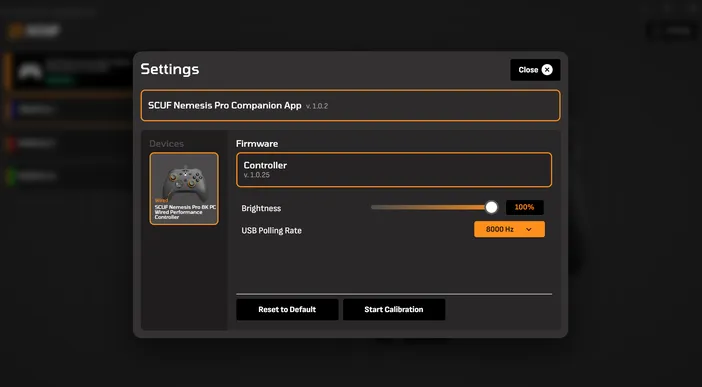This screenshot has height=387, width=702.
Task: Select the SCUF Nemesis Pro controller device thumbnail
Action: (x=184, y=189)
